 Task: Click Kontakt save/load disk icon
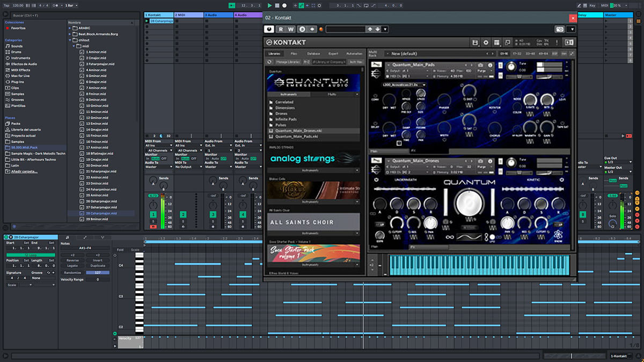coord(475,42)
